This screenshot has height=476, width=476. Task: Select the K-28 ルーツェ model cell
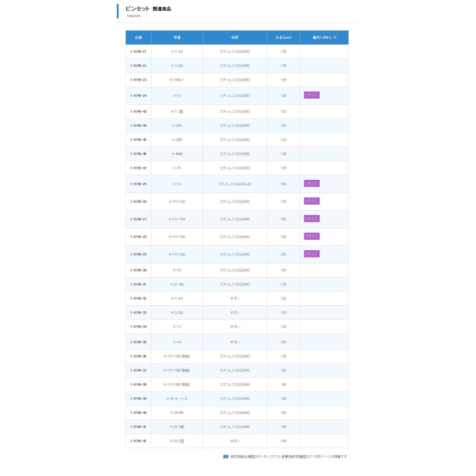click(177, 399)
